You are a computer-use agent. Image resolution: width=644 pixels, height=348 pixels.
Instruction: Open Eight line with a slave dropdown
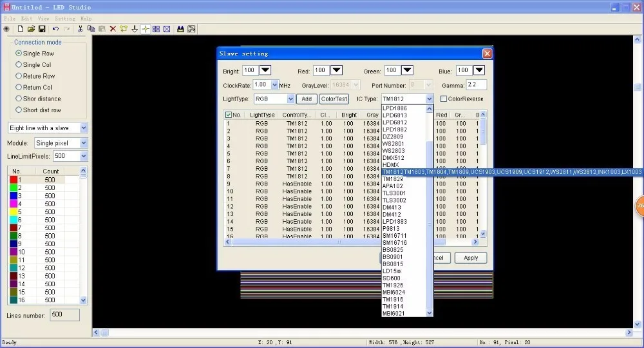pos(83,128)
